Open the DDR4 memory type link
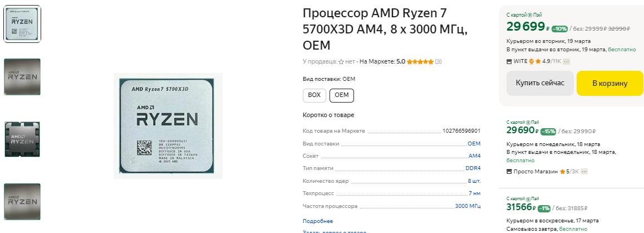This screenshot has height=233, width=644. click(x=473, y=168)
